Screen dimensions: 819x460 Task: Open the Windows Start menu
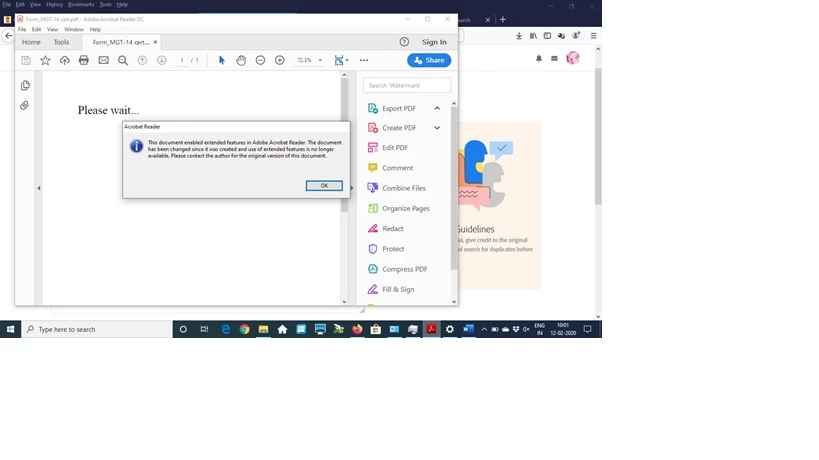[10, 329]
